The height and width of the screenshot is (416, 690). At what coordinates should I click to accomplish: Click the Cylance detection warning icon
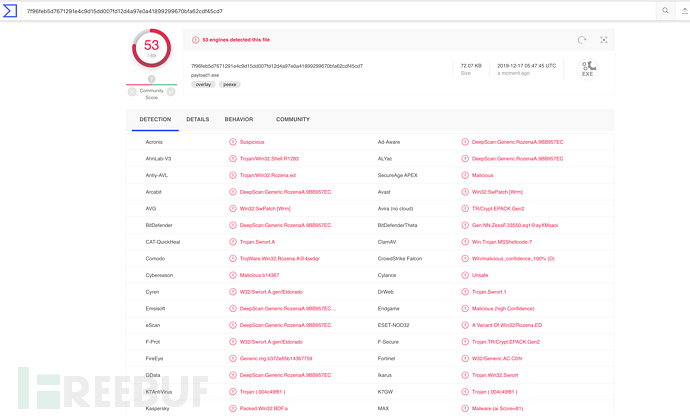[x=465, y=275]
